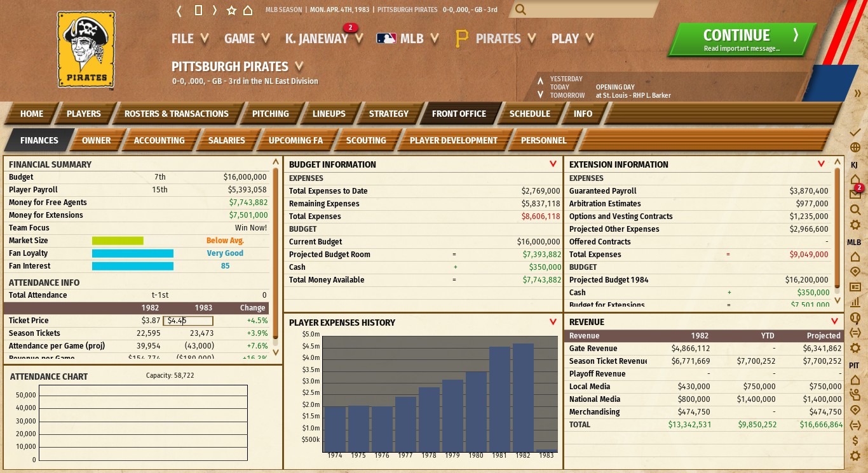Click the house icon beside the star icon

coord(248,10)
